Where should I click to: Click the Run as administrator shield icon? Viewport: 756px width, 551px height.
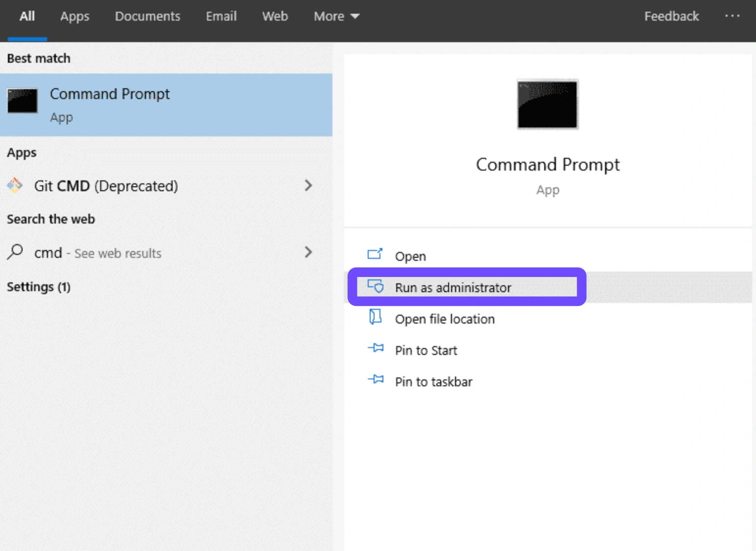[x=376, y=286]
